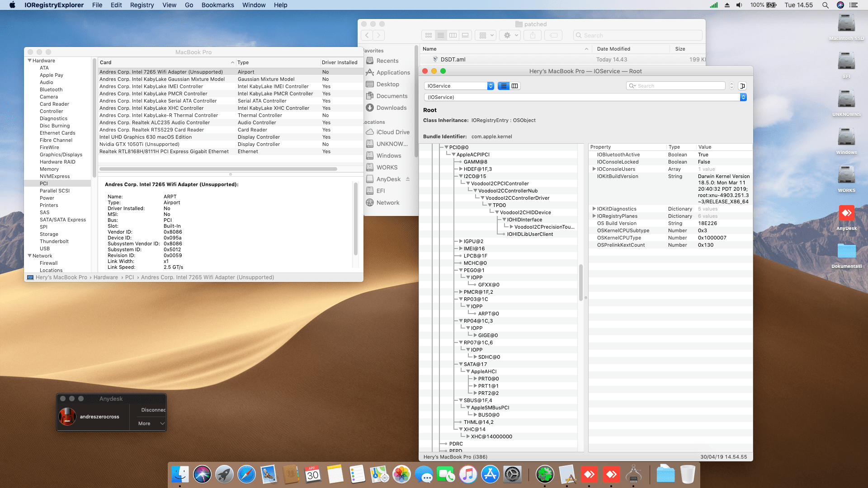Collapse Hardware section in System Information

(x=29, y=61)
